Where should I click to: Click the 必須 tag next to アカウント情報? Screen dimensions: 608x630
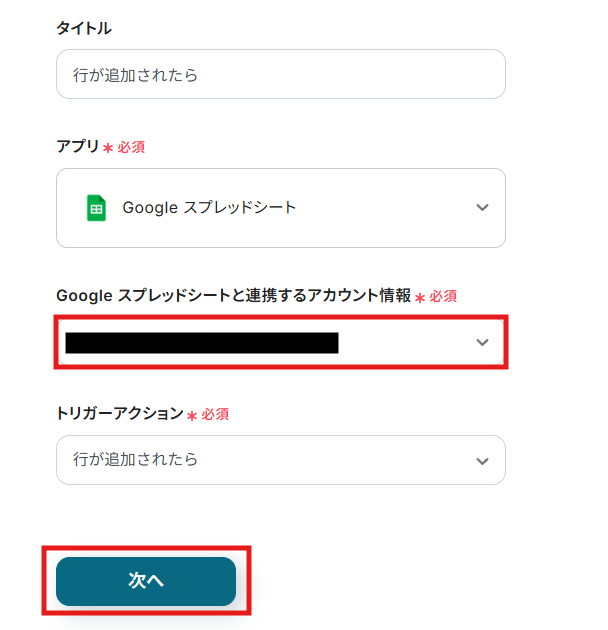pos(443,296)
